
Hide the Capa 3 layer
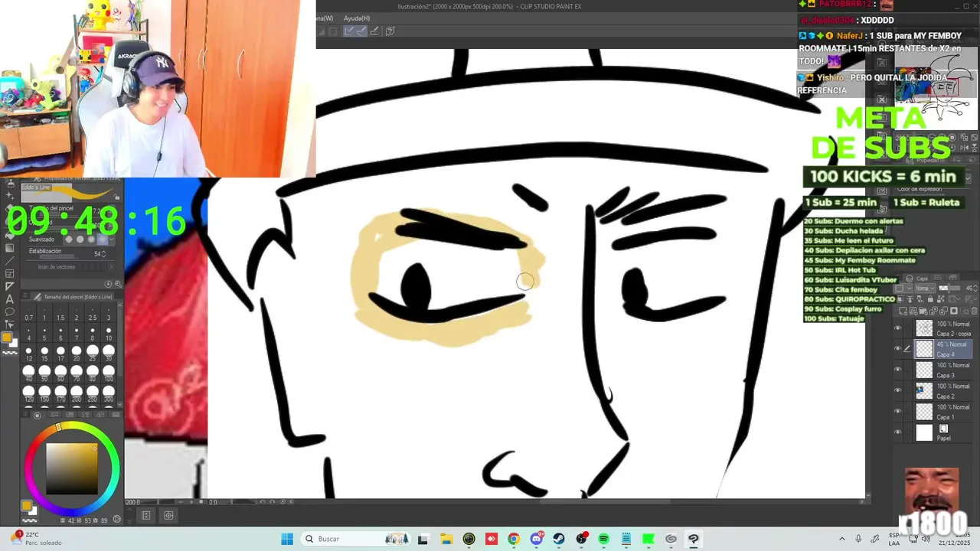point(898,370)
